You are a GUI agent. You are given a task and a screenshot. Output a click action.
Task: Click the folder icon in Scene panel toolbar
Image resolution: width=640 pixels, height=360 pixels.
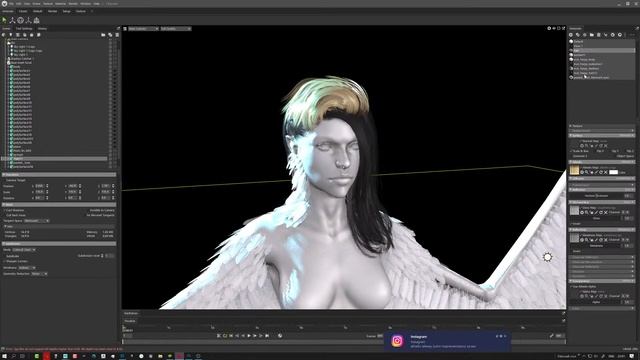(x=103, y=35)
